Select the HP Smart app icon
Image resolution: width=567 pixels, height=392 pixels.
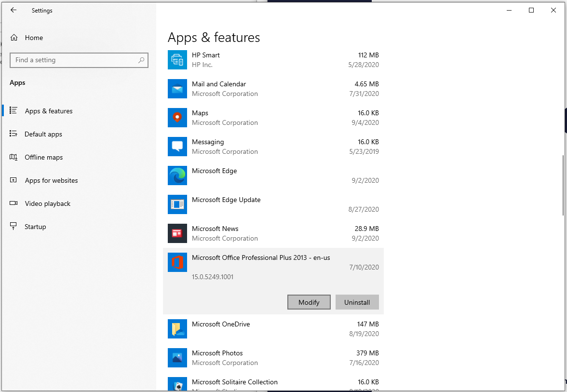coord(177,60)
